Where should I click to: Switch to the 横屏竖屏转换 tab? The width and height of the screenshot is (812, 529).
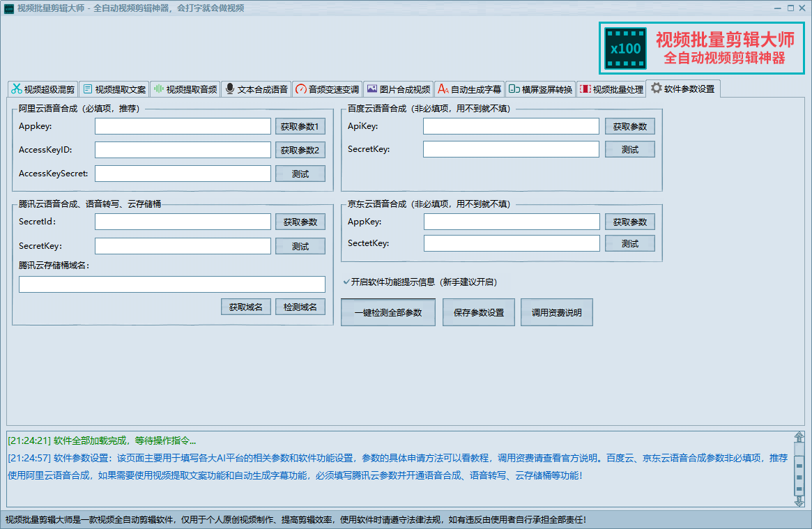pos(540,89)
